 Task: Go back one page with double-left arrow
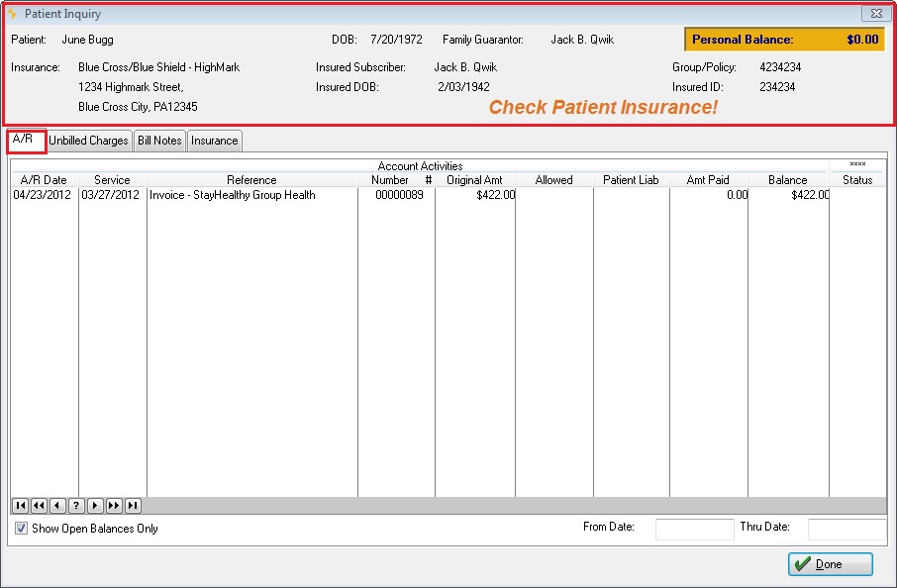point(39,506)
